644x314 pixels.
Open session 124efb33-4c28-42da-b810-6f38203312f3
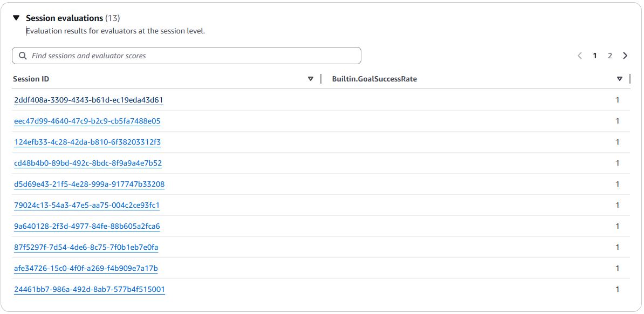(87, 142)
